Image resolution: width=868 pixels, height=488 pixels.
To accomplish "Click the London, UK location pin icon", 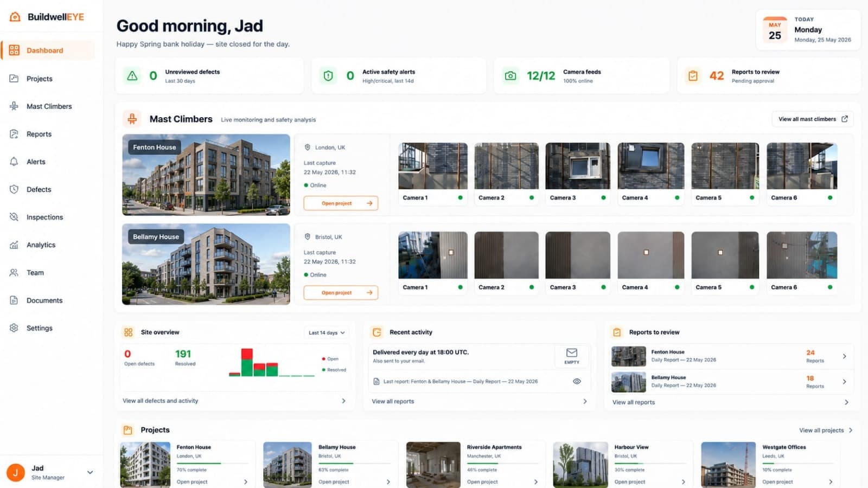I will (308, 147).
